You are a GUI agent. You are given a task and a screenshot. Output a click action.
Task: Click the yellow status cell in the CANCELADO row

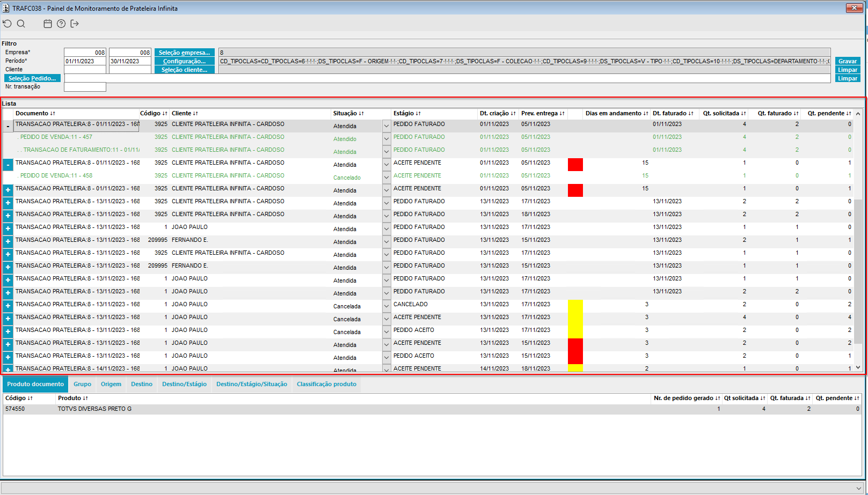click(575, 306)
